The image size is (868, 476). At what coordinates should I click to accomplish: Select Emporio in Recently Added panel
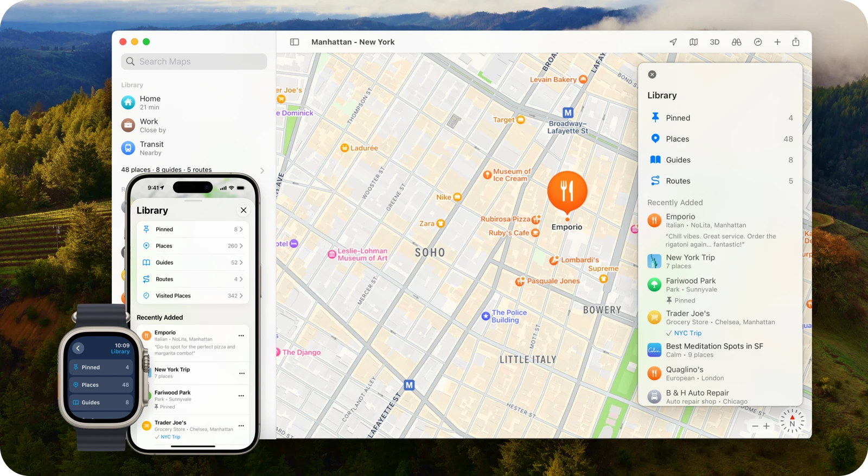[720, 230]
